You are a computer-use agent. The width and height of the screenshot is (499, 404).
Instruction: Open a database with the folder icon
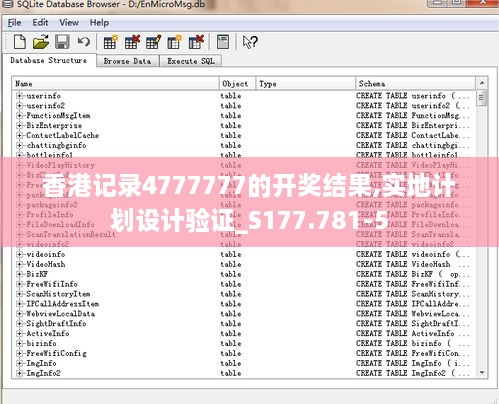click(41, 42)
